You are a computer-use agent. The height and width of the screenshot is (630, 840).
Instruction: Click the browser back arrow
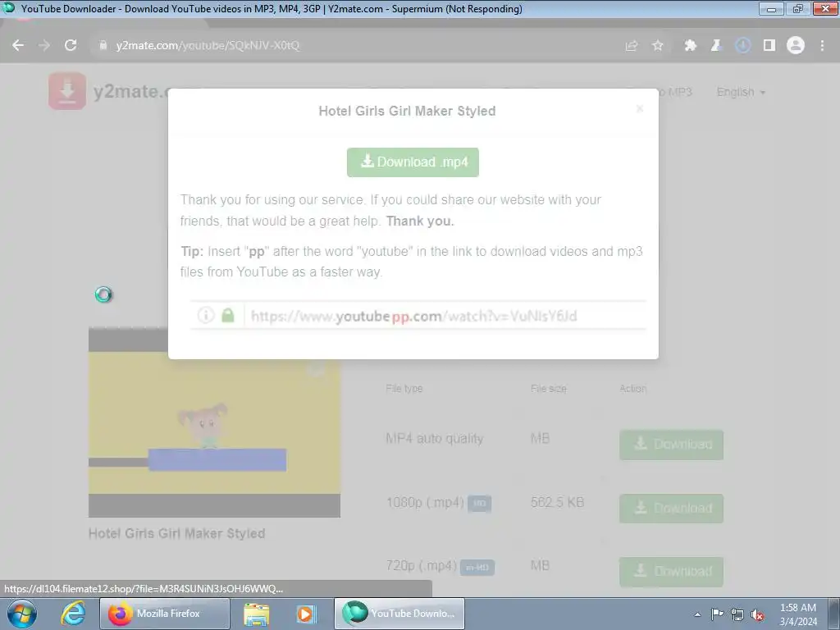(x=18, y=46)
